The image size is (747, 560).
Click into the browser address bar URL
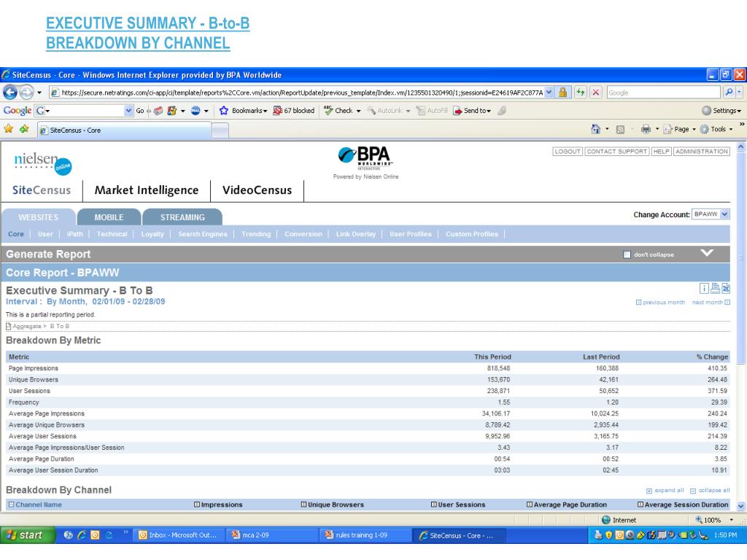click(301, 93)
